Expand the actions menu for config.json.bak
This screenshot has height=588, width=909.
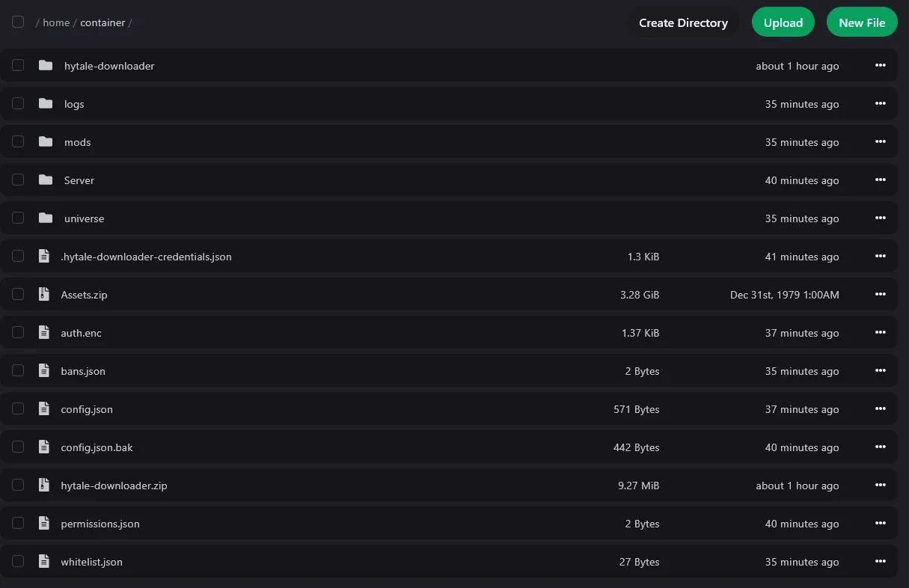tap(880, 447)
